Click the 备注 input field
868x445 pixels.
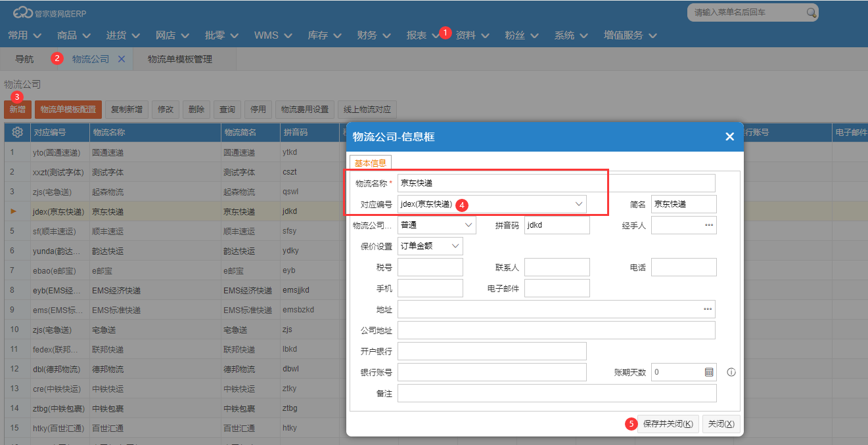[x=557, y=393]
